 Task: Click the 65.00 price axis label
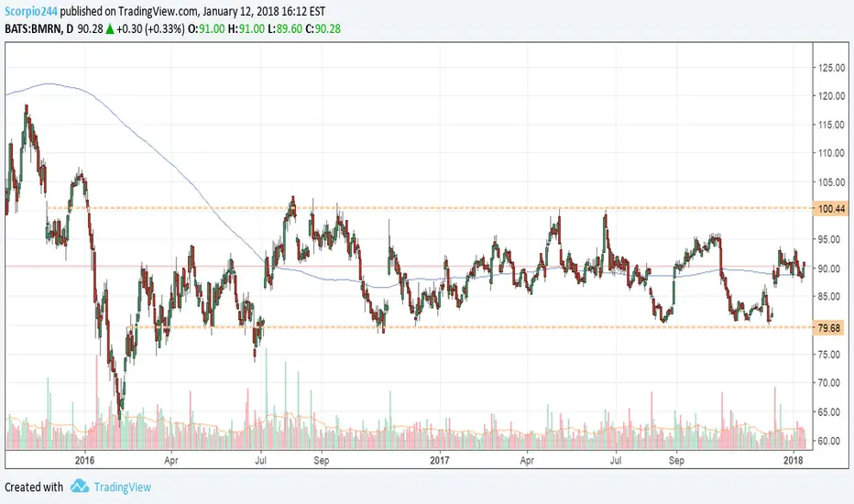point(829,412)
